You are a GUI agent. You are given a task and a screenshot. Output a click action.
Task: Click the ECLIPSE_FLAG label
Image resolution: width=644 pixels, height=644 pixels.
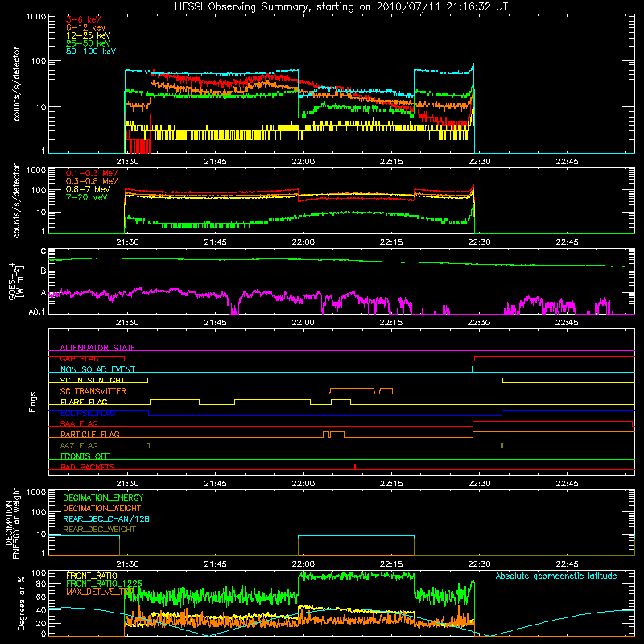pyautogui.click(x=88, y=413)
